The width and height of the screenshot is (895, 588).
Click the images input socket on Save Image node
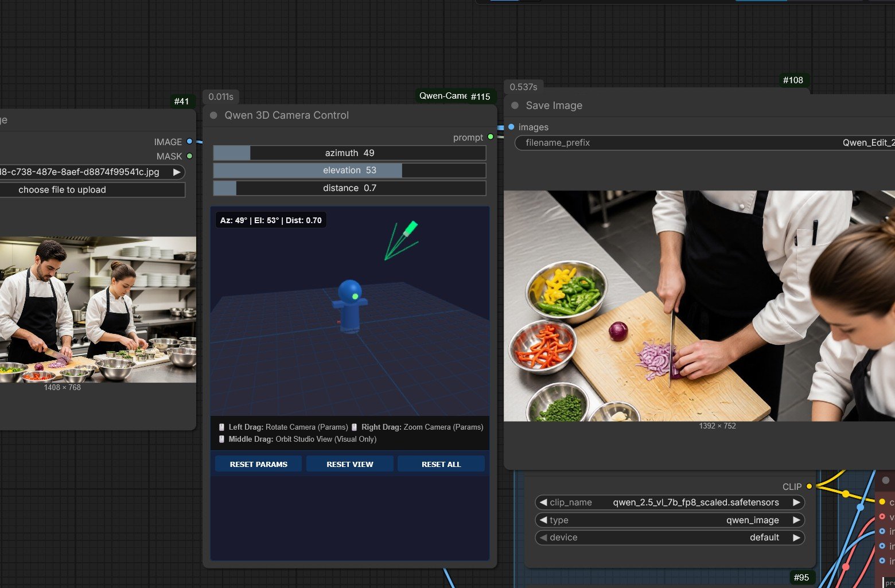click(511, 127)
